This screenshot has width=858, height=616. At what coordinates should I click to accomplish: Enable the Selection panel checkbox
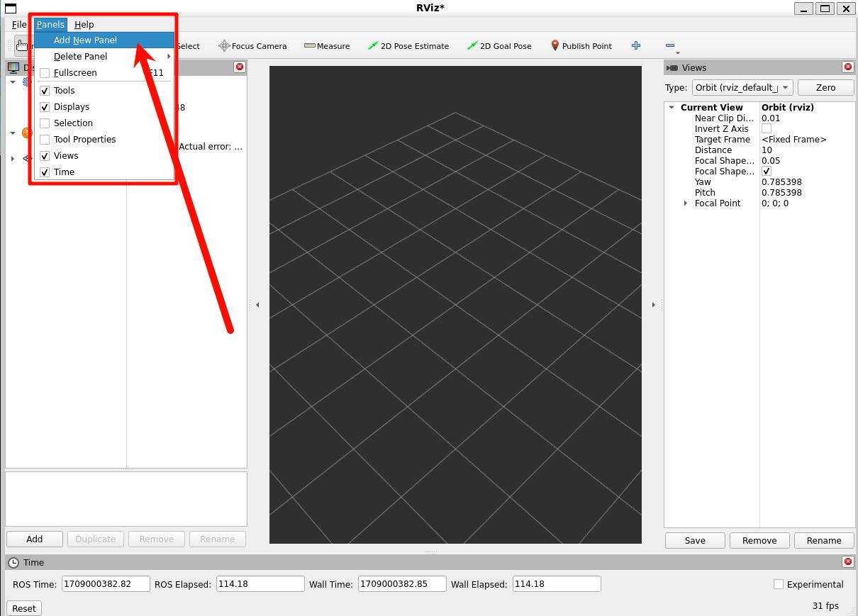click(45, 123)
